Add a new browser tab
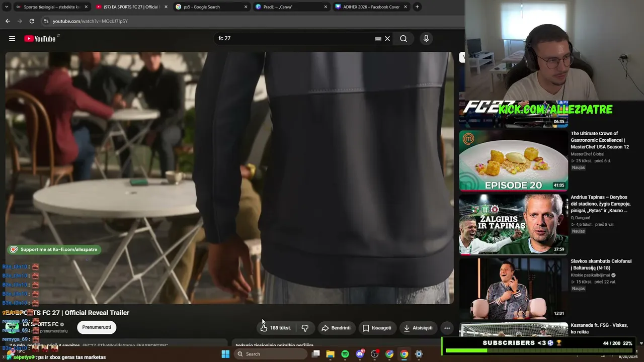 (417, 7)
